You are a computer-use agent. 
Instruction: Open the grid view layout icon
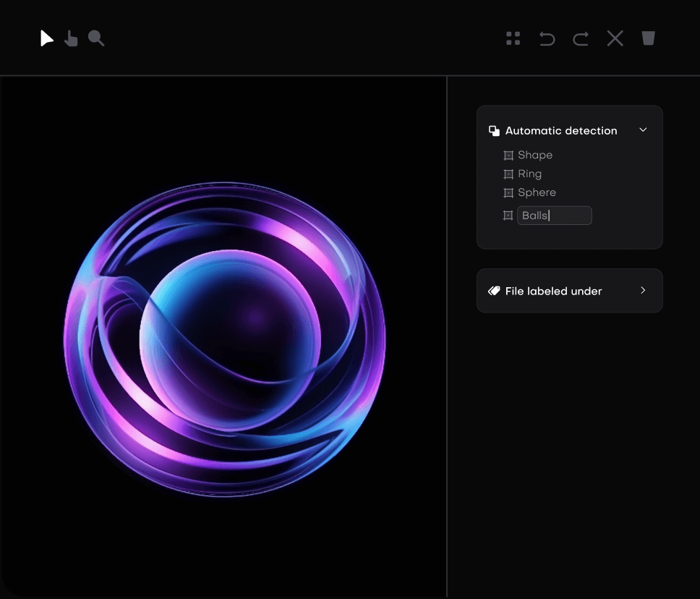[x=513, y=38]
